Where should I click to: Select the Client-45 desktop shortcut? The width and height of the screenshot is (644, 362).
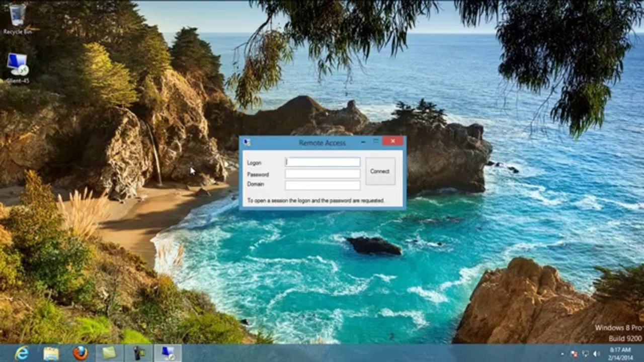coord(18,68)
